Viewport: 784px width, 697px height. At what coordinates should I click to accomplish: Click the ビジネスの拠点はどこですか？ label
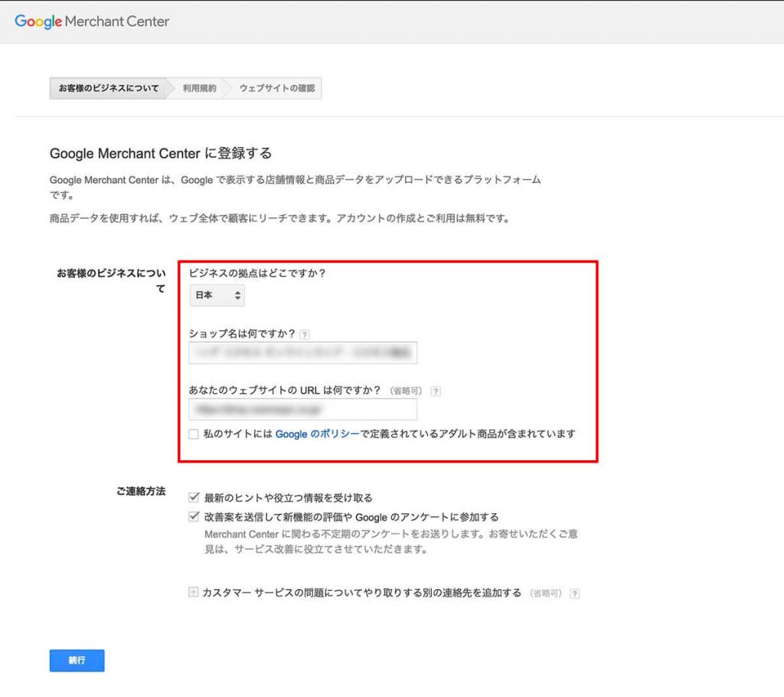coord(257,273)
